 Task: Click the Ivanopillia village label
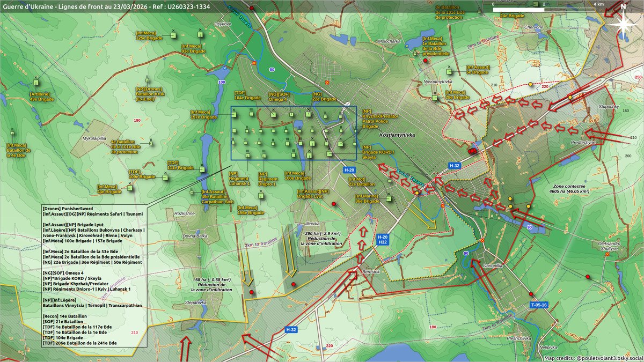493,265
